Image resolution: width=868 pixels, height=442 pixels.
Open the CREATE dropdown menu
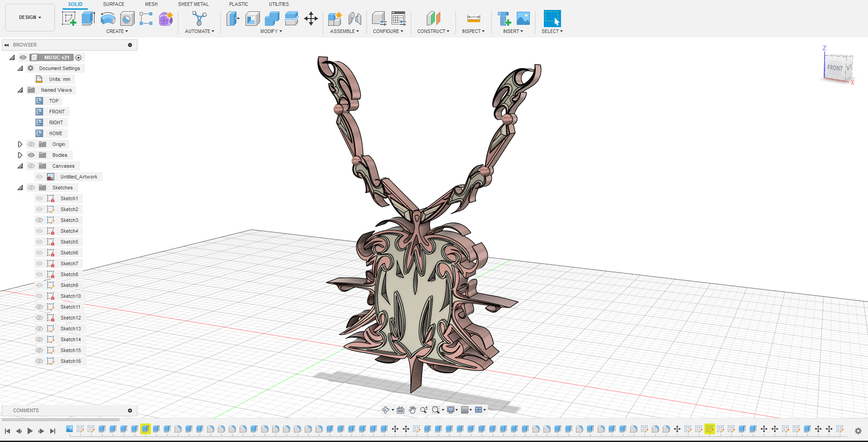point(117,31)
